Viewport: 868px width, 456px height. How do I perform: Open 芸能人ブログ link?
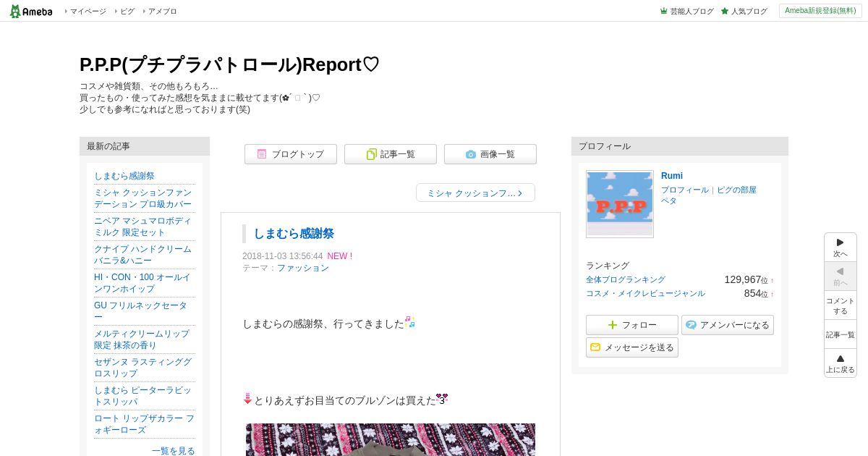click(x=692, y=12)
